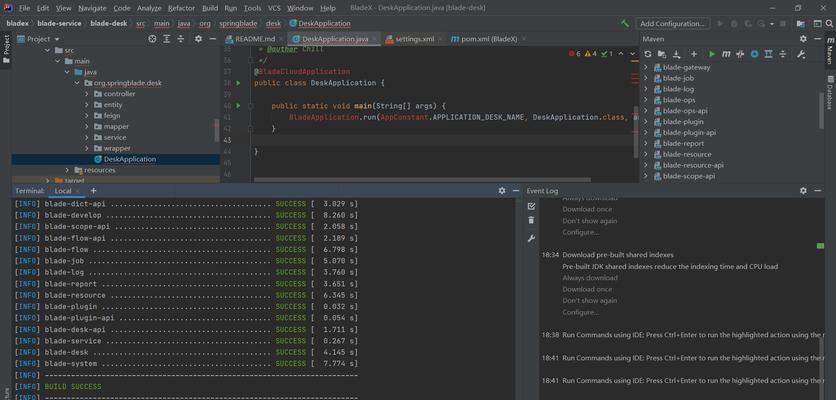This screenshot has height=400, width=836.
Task: Close the DeskApplication.java tab
Action: pos(375,39)
